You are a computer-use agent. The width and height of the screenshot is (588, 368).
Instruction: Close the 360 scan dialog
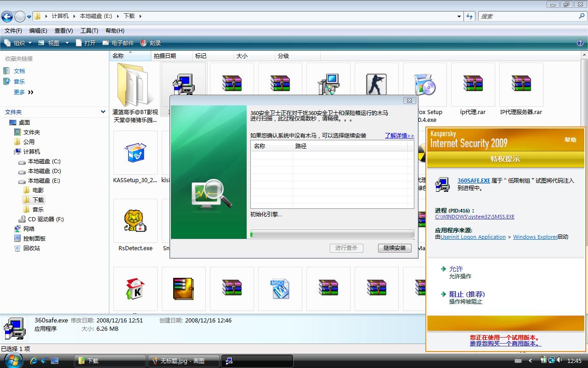click(x=409, y=100)
